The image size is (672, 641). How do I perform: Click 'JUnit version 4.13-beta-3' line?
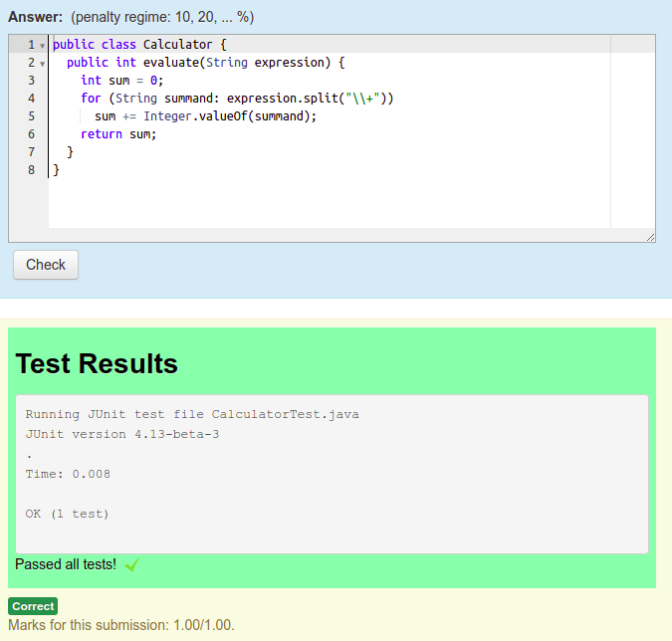[x=122, y=434]
